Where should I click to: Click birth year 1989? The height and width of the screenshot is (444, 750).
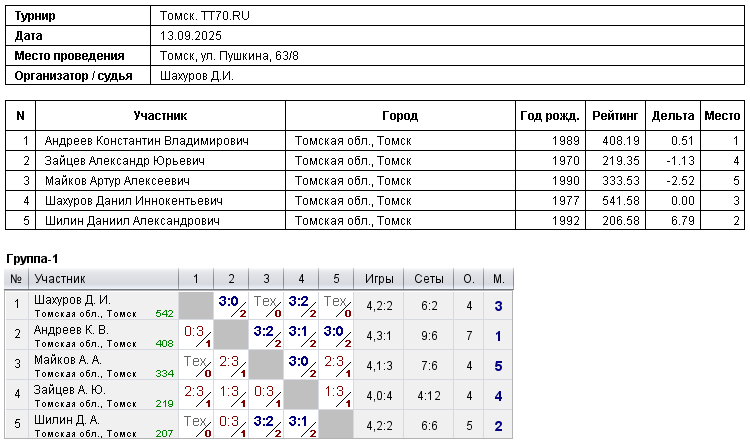tap(565, 141)
